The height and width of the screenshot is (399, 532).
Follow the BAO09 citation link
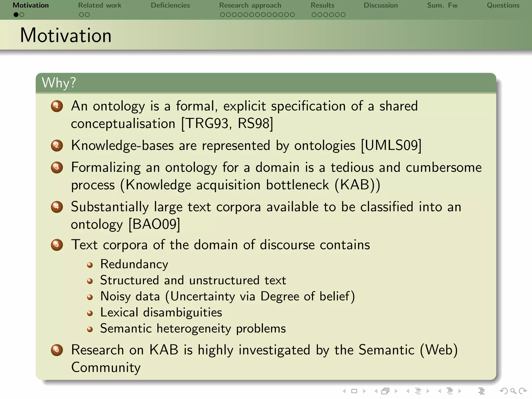[154, 224]
